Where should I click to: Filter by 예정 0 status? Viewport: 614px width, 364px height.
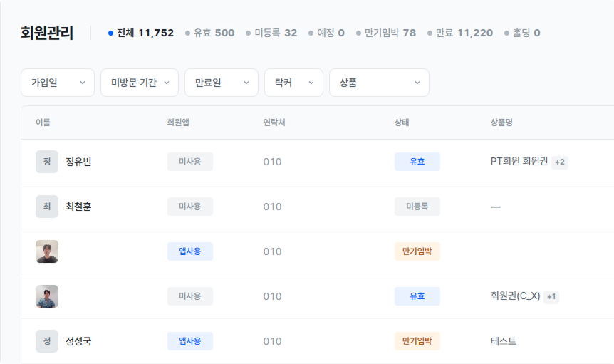[326, 33]
